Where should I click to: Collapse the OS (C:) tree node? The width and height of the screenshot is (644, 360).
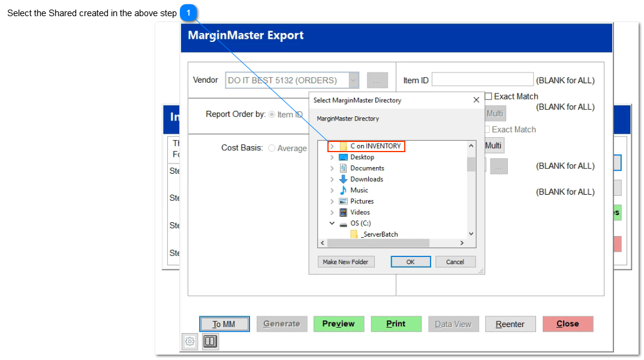pyautogui.click(x=332, y=223)
